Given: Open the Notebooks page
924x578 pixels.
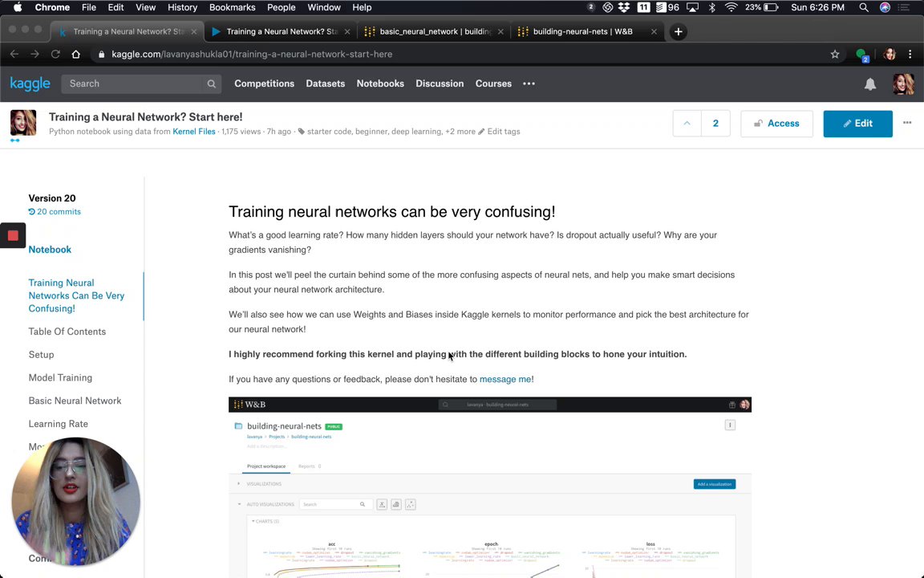Looking at the screenshot, I should 380,83.
